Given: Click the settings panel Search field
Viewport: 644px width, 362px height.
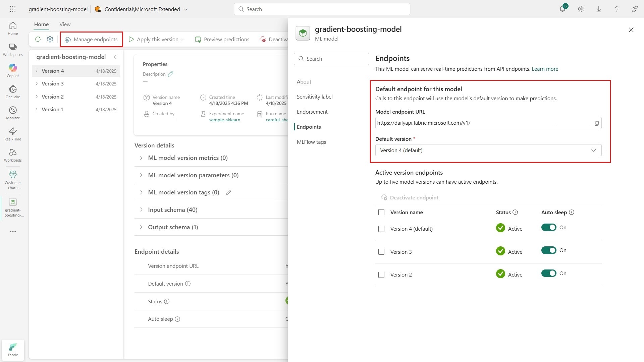Looking at the screenshot, I should [331, 59].
